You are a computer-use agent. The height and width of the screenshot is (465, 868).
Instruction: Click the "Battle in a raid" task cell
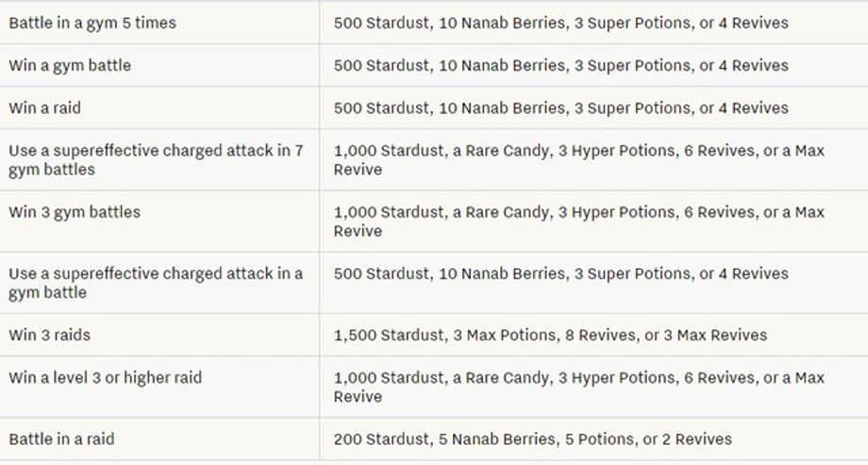[x=61, y=439]
